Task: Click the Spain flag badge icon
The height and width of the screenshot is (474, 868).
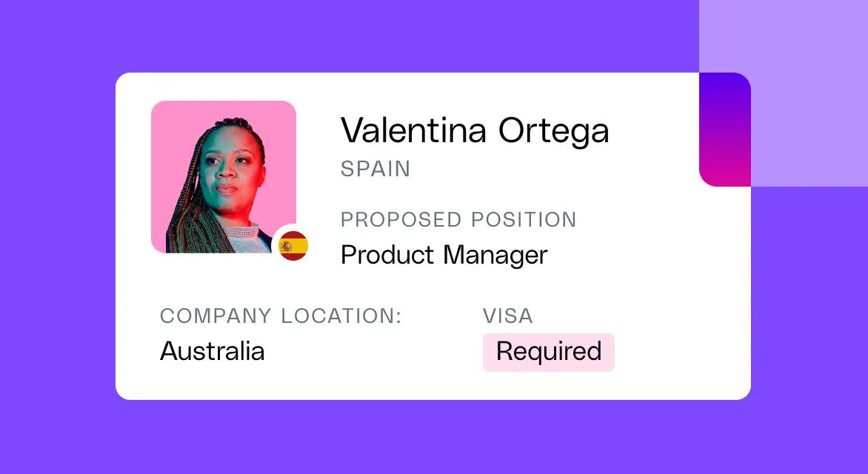Action: [x=293, y=246]
